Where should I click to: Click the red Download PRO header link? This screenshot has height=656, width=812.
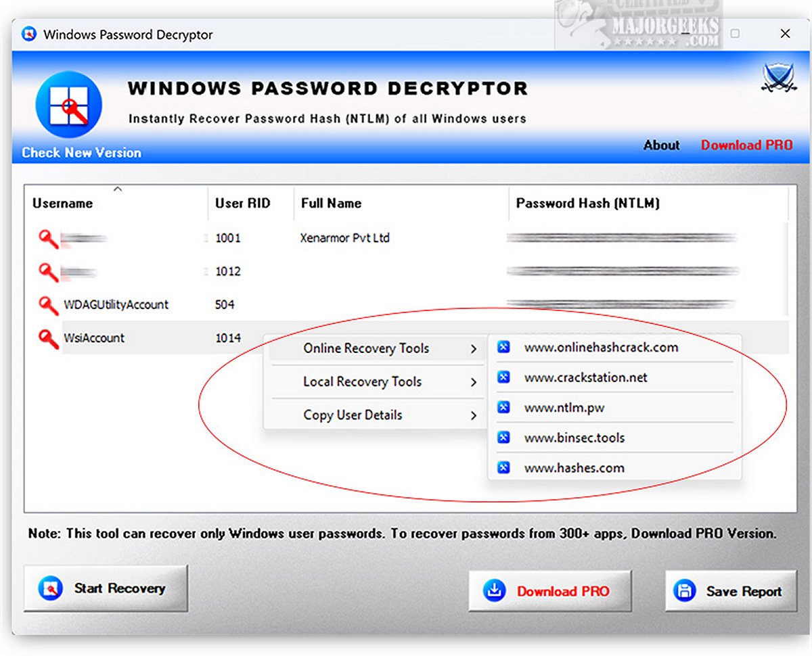tap(746, 145)
